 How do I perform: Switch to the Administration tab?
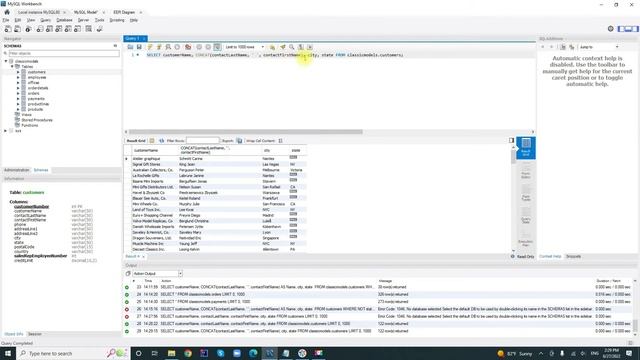16,170
